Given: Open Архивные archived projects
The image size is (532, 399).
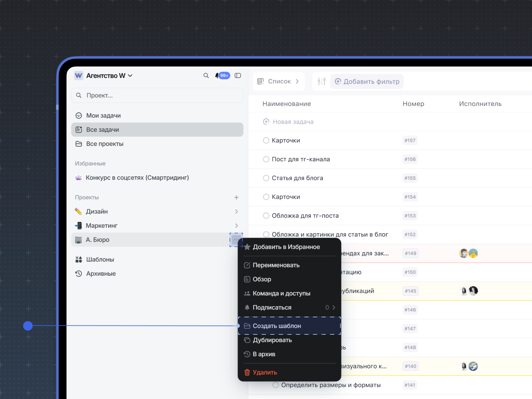Looking at the screenshot, I should click(101, 274).
